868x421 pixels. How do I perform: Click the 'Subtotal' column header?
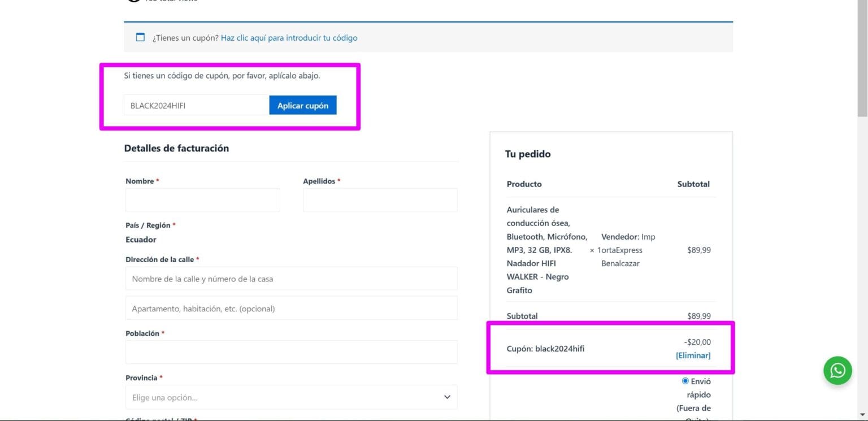pos(693,184)
